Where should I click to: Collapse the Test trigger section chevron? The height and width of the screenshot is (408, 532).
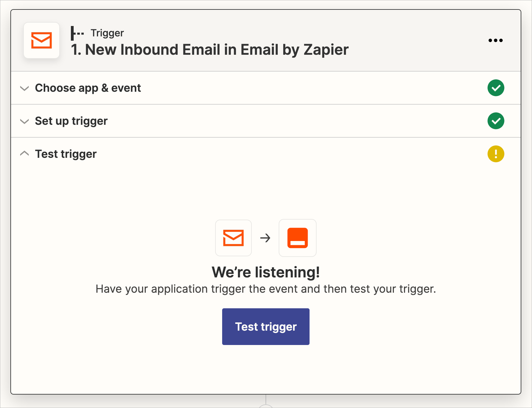click(24, 154)
